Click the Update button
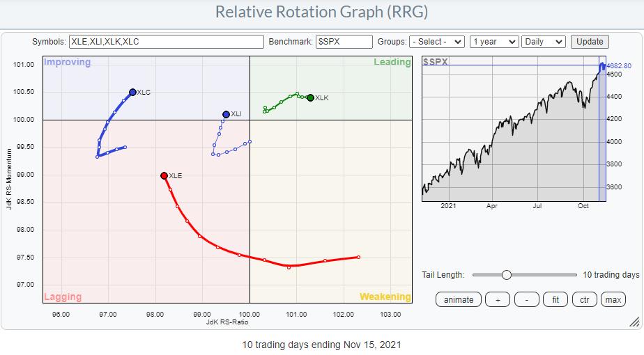The image size is (644, 355). [590, 42]
